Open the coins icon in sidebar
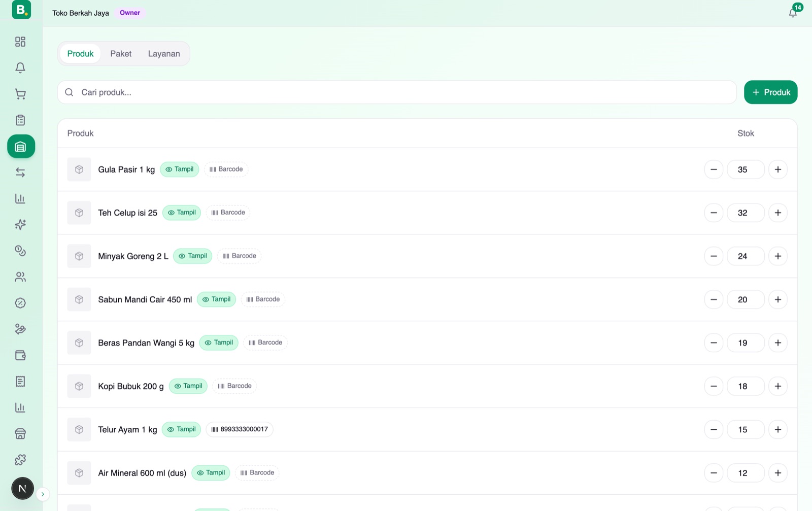The image size is (812, 511). click(20, 251)
